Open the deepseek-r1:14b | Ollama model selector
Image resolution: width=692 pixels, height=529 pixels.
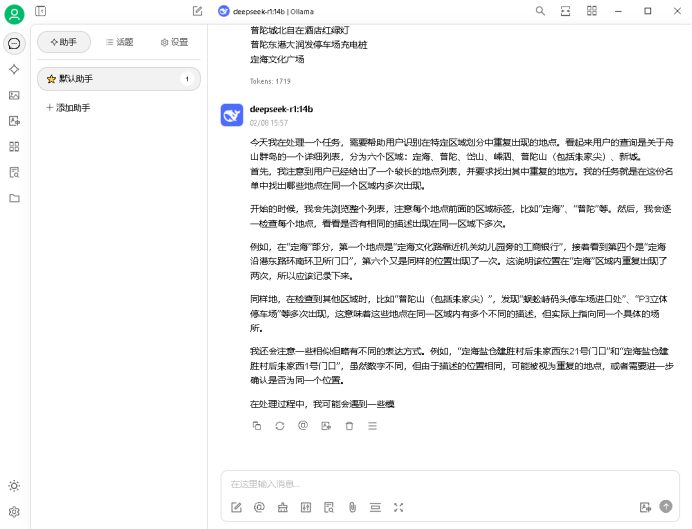pyautogui.click(x=266, y=11)
